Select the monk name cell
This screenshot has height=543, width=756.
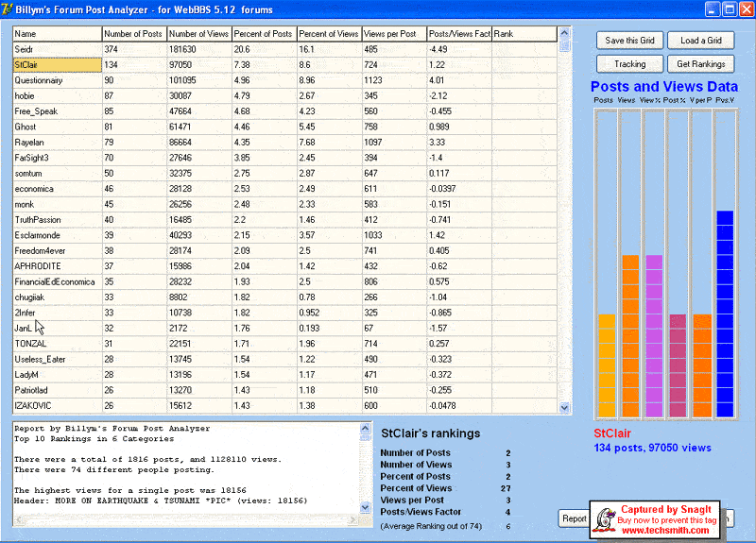pos(58,204)
